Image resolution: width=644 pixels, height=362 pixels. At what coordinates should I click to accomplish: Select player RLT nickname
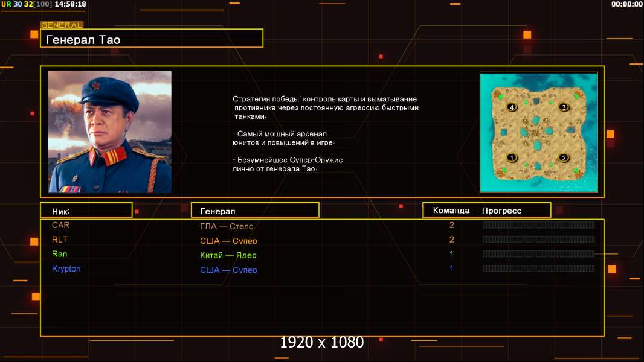coord(60,240)
